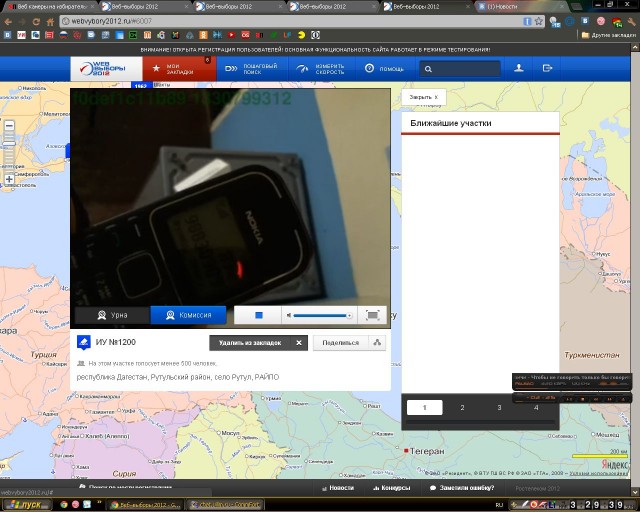The height and width of the screenshot is (512, 640).
Task: Open Chrome window in taskbar
Action: (x=145, y=505)
